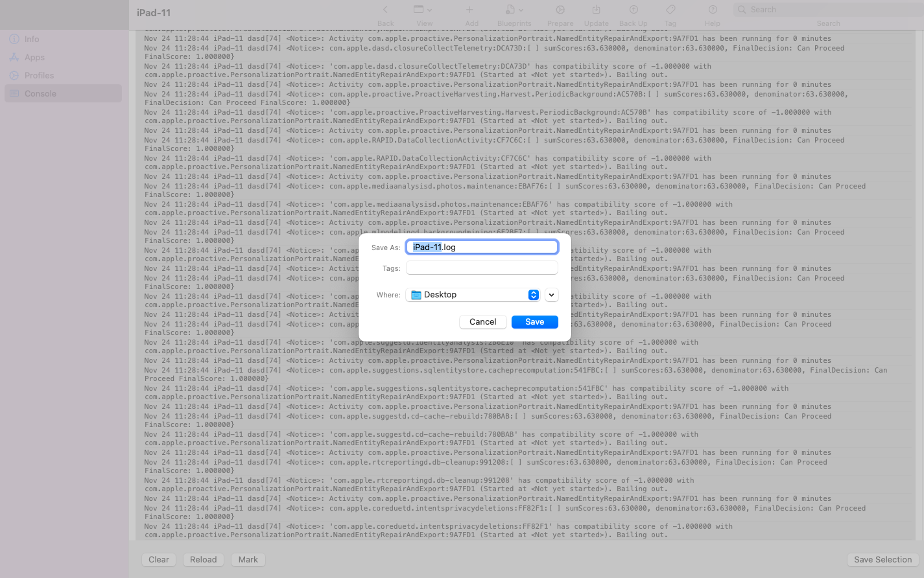Select Info in the sidebar
This screenshot has width=924, height=578.
pos(63,39)
